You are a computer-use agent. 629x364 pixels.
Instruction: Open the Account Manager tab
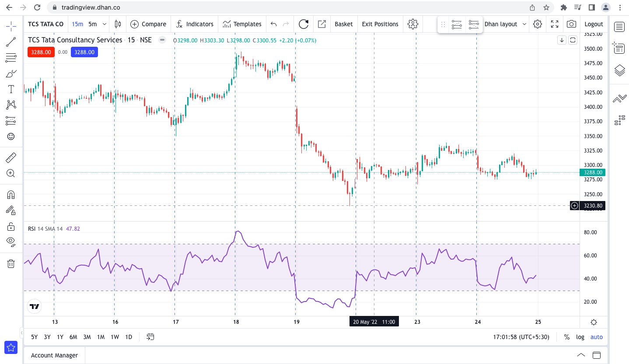(54, 355)
